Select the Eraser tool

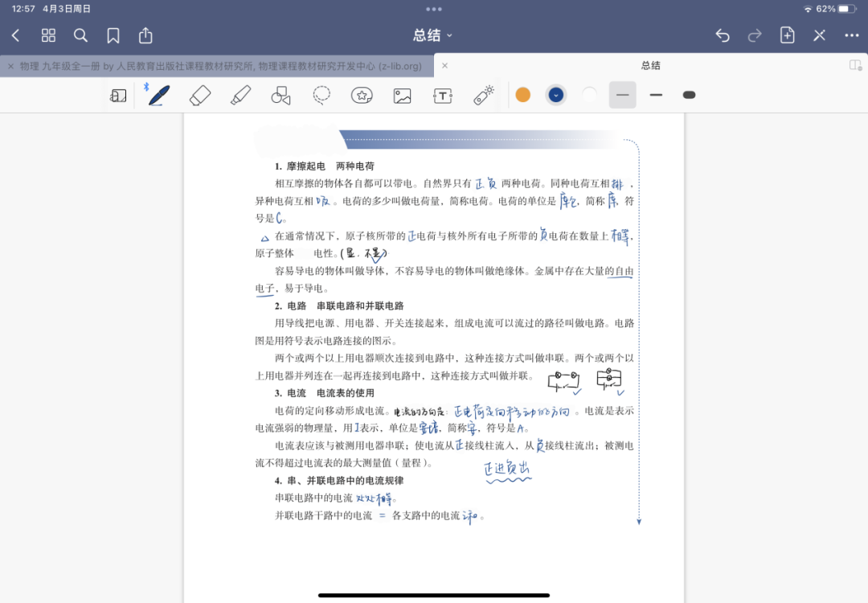click(x=199, y=96)
